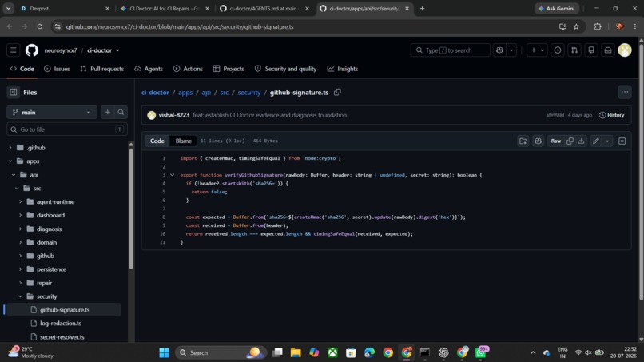This screenshot has width=644, height=362.
Task: Reload the current browser page
Action: [39, 26]
